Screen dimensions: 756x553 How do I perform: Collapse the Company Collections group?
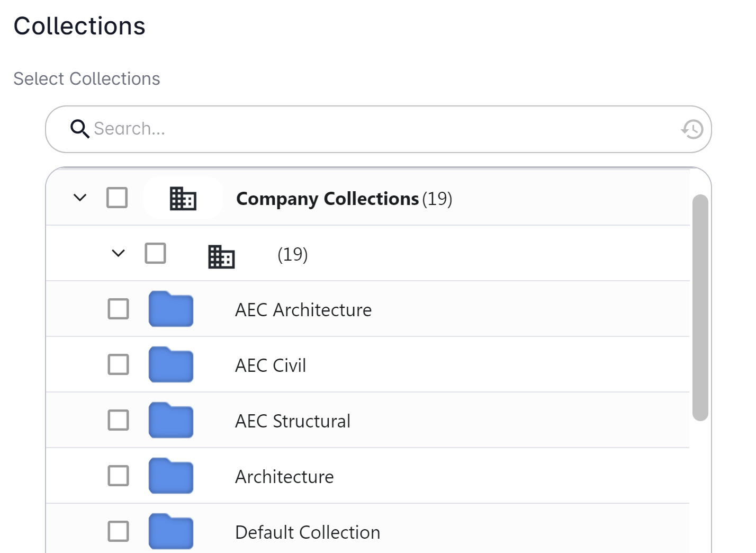coord(80,198)
